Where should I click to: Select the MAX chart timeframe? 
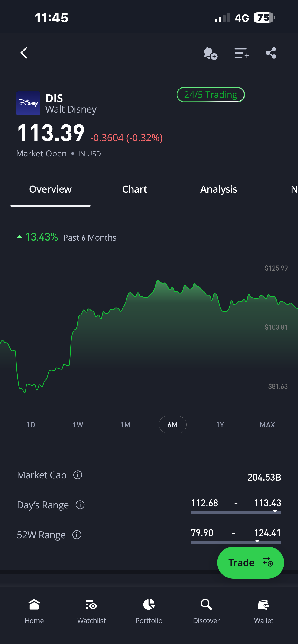(x=267, y=425)
